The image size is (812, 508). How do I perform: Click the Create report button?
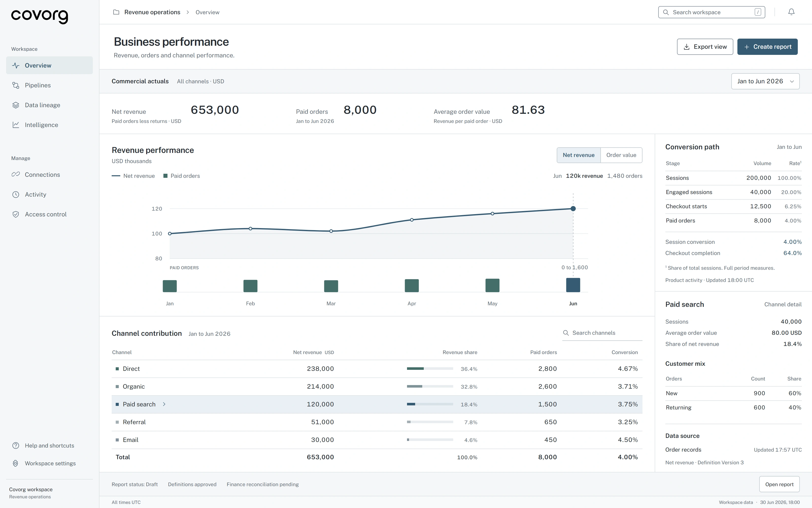click(x=767, y=47)
